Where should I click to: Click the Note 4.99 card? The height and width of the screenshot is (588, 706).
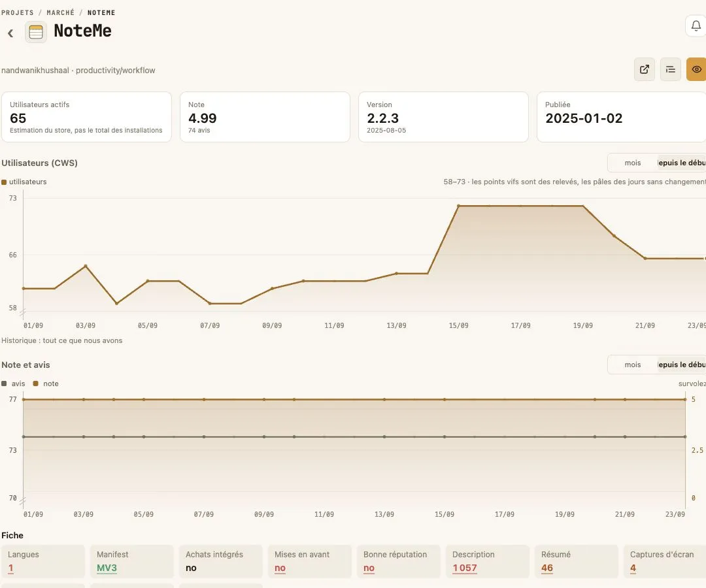pyautogui.click(x=265, y=117)
